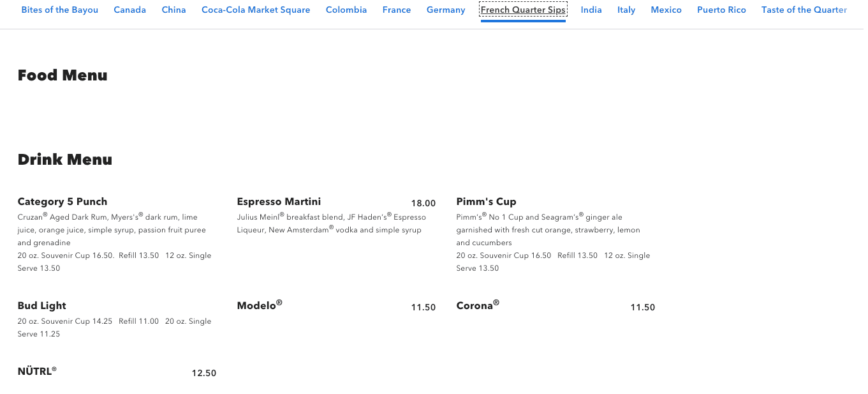Open the Taste of the Quarter tab
The width and height of the screenshot is (868, 394).
click(804, 10)
